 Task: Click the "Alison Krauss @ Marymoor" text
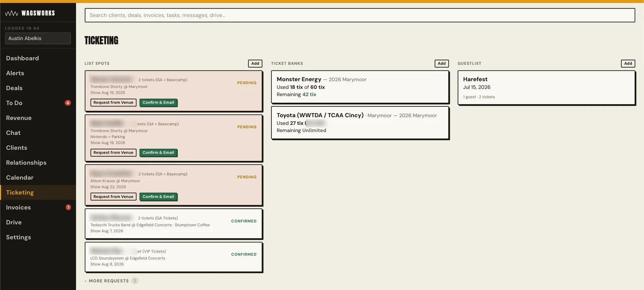coord(115,181)
